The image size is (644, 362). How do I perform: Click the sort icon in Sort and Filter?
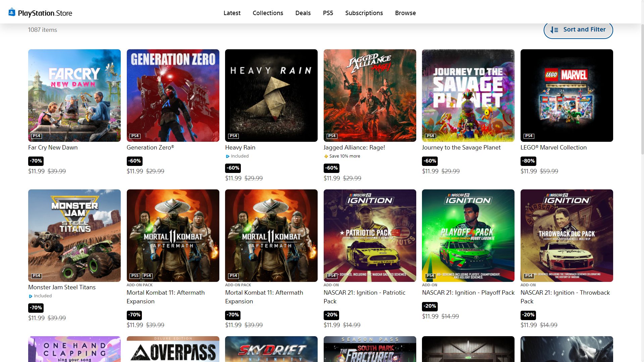554,30
